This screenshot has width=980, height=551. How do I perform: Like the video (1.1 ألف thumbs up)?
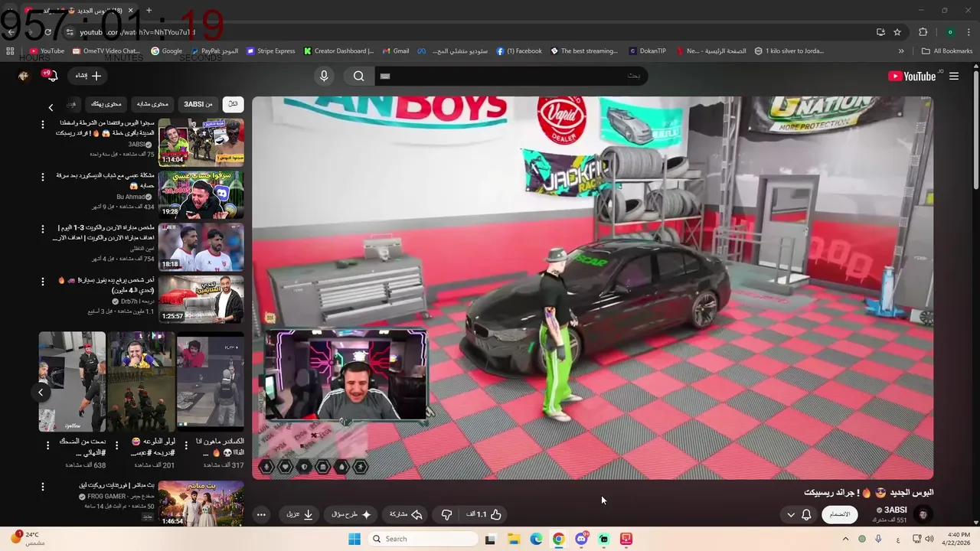(x=484, y=514)
